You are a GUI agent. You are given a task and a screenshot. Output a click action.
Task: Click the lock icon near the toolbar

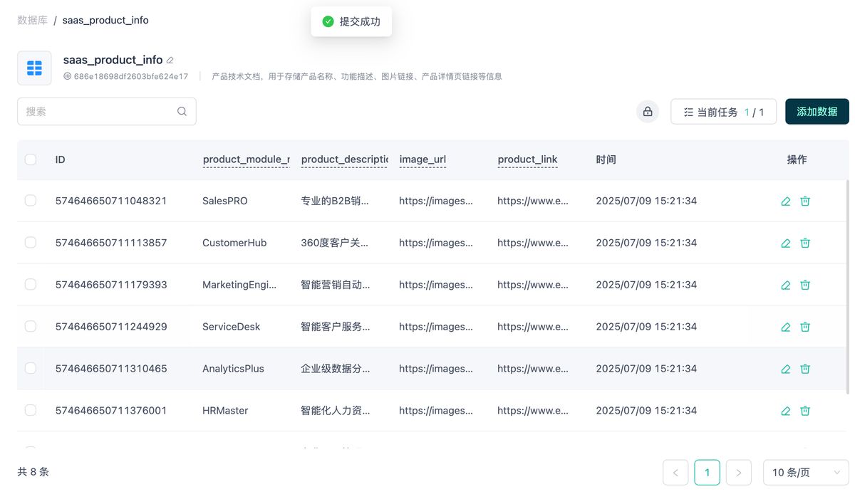click(647, 111)
